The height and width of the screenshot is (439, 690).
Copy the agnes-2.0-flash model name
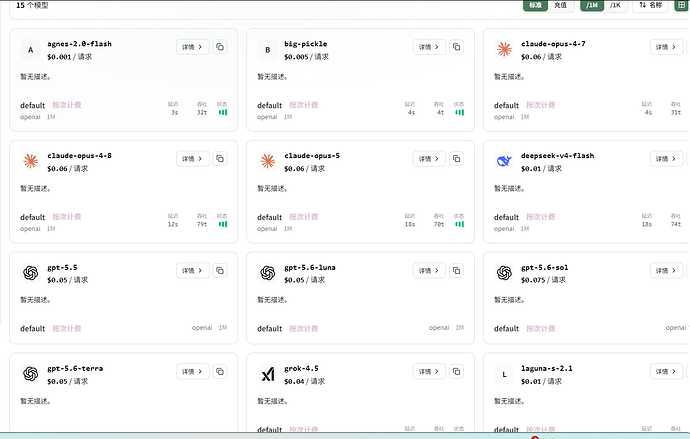pyautogui.click(x=220, y=47)
